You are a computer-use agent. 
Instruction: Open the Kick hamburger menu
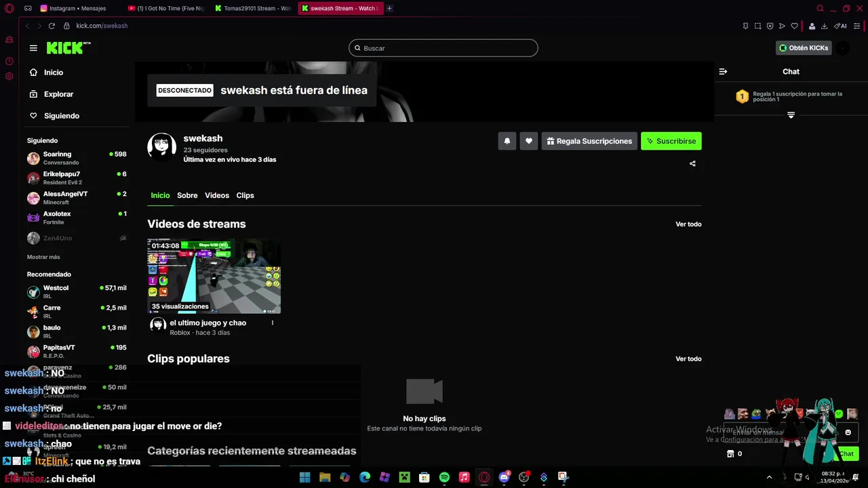(x=33, y=48)
